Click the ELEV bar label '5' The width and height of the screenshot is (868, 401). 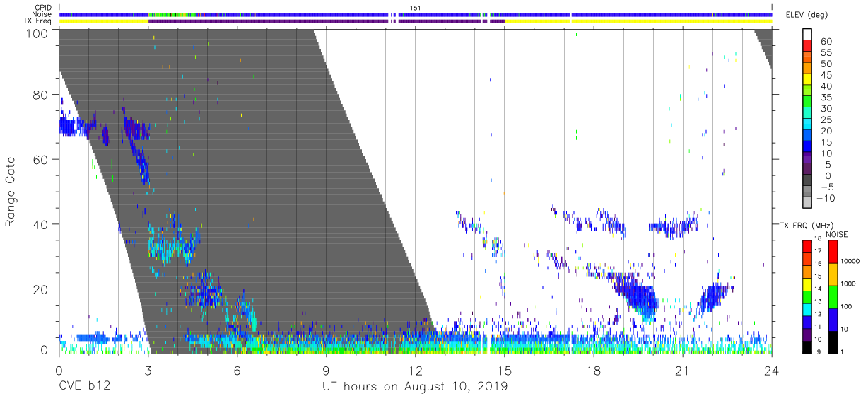click(x=826, y=165)
